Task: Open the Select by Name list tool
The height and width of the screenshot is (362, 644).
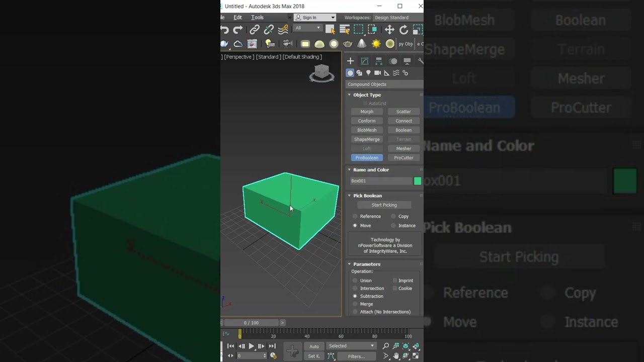Action: click(345, 30)
